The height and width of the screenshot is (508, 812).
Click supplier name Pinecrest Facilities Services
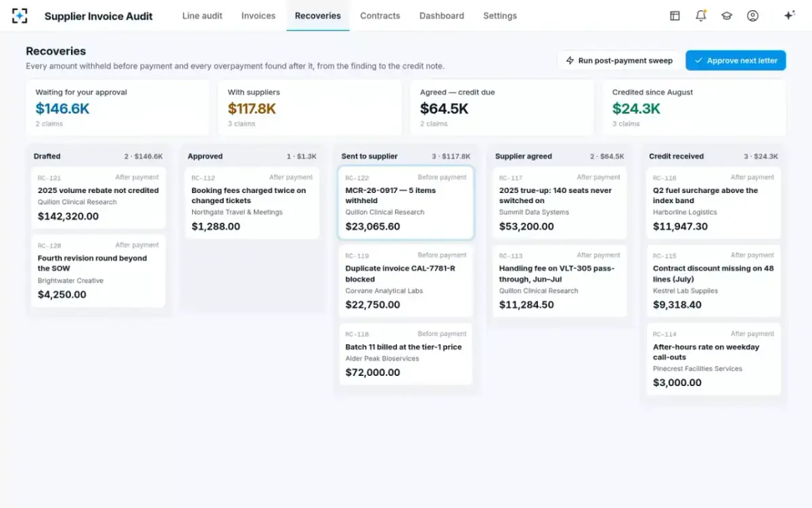(x=698, y=368)
